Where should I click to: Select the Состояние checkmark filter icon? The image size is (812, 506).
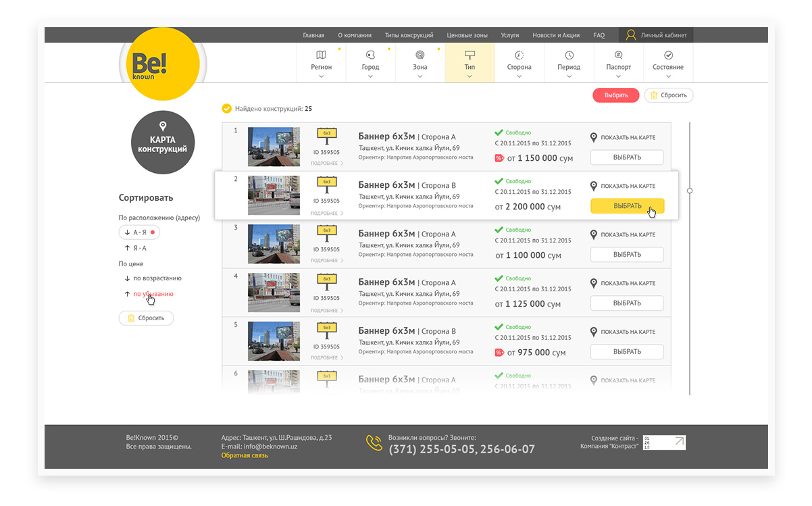point(668,55)
